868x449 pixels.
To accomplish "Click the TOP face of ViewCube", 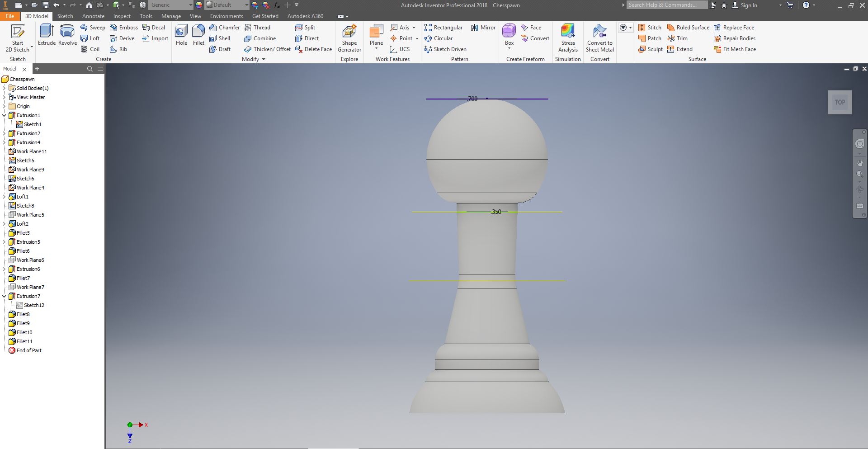I will pyautogui.click(x=840, y=102).
